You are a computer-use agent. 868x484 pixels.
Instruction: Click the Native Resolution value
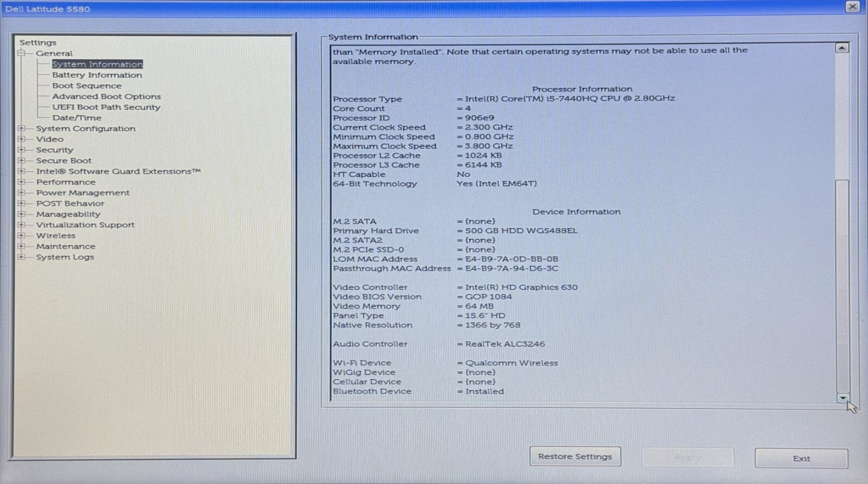click(493, 325)
